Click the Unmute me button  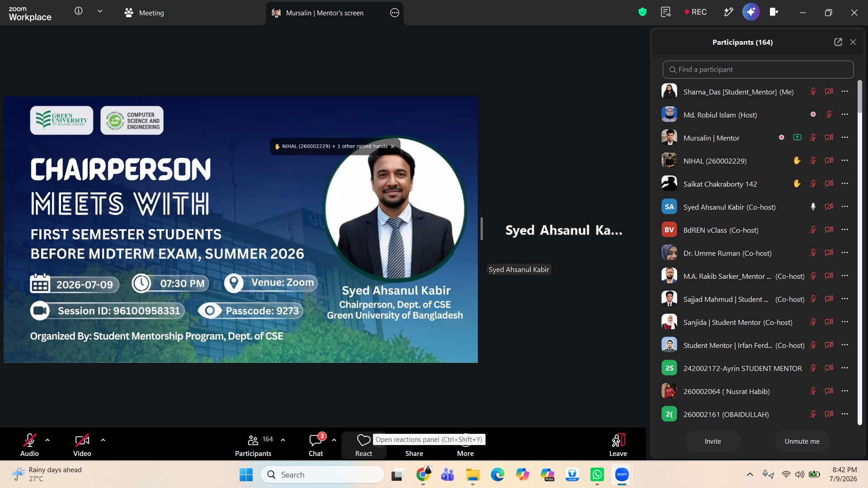pyautogui.click(x=802, y=441)
